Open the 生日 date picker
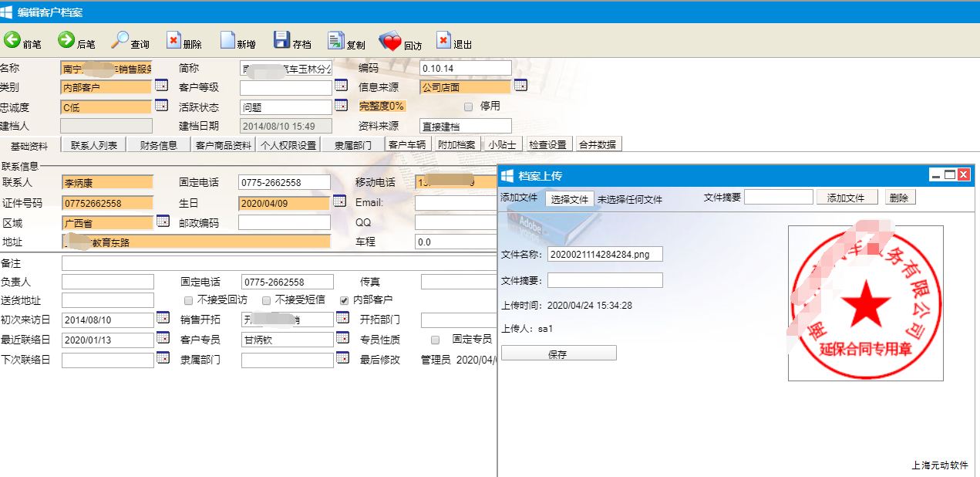The height and width of the screenshot is (477, 980). coord(339,201)
